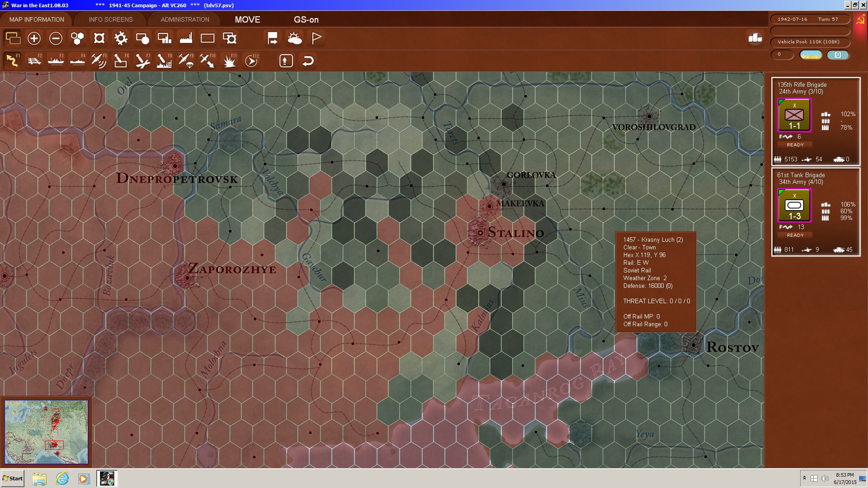Screen dimensions: 868x488
Task: Click the 34th Army (4/10) link
Action: click(801, 182)
